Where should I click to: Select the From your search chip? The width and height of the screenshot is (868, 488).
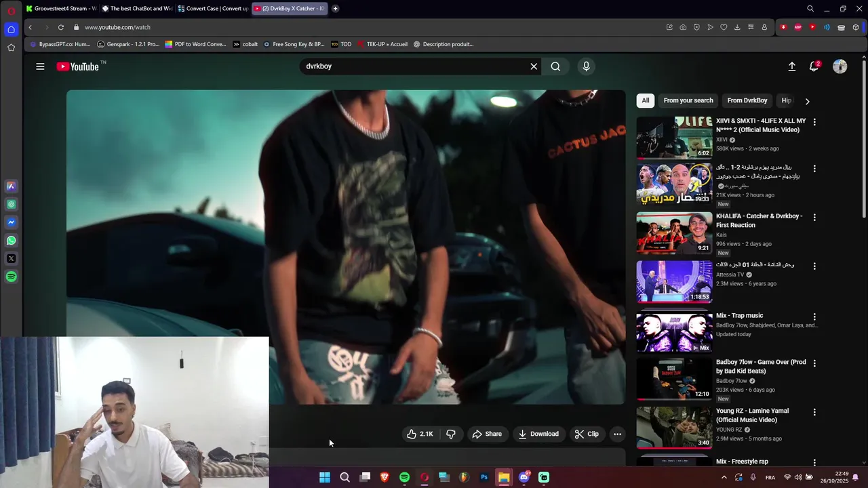(x=688, y=100)
